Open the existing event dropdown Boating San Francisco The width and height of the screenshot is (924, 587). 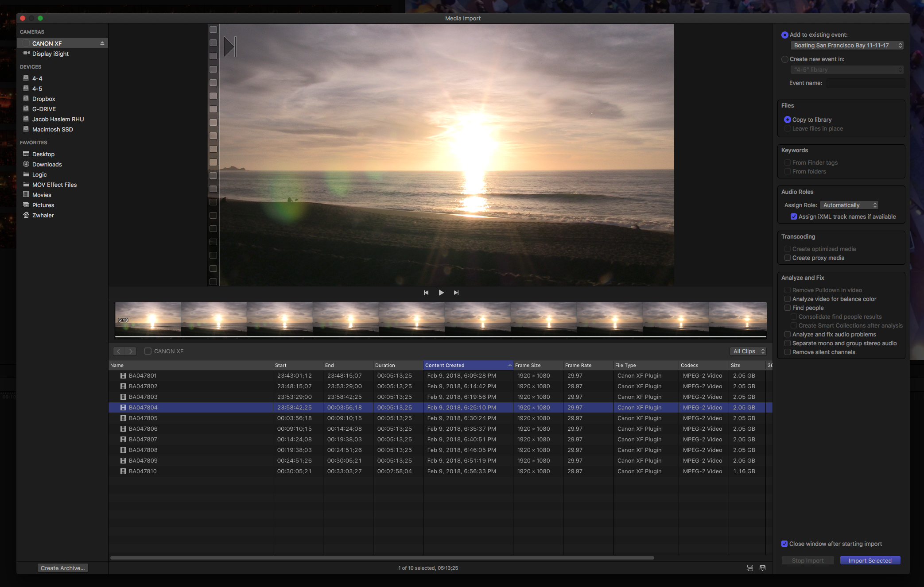(x=846, y=45)
